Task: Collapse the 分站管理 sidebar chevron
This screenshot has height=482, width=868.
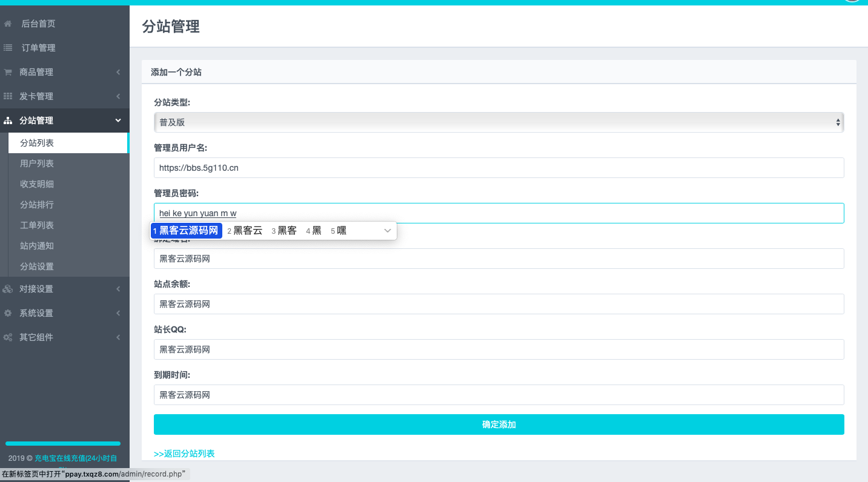Action: click(118, 120)
